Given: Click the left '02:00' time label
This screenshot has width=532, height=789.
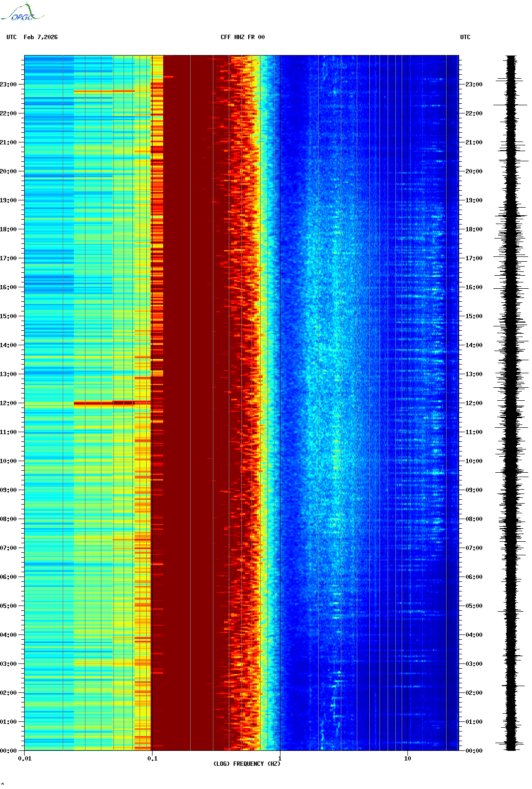Looking at the screenshot, I should (8, 693).
